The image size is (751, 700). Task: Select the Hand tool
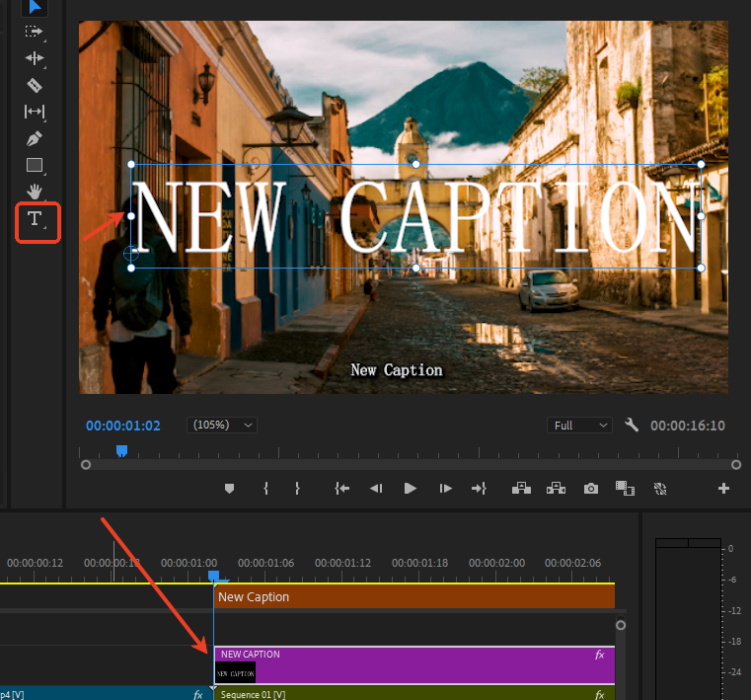click(x=35, y=192)
